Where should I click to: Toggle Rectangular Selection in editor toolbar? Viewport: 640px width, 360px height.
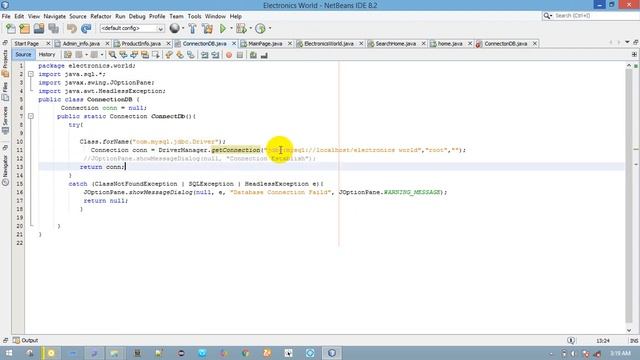pos(156,55)
